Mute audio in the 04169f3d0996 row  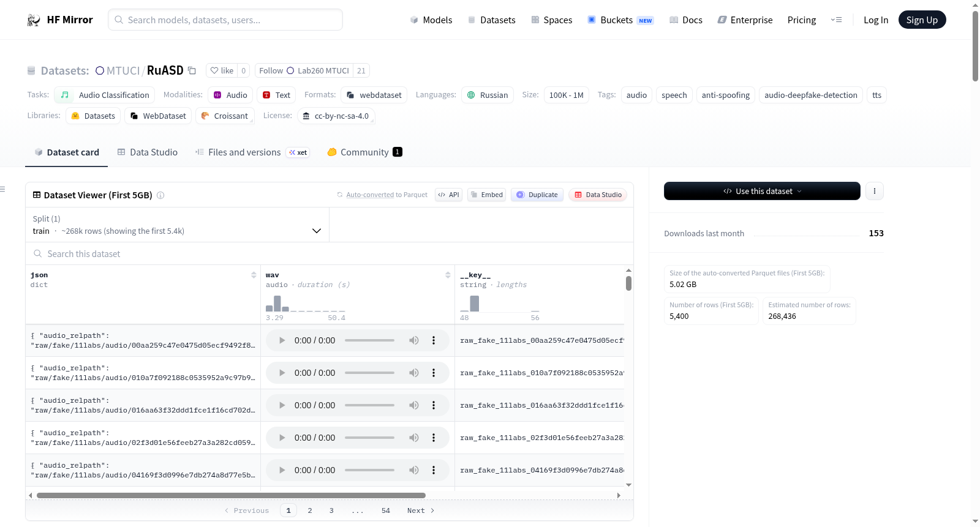point(414,470)
